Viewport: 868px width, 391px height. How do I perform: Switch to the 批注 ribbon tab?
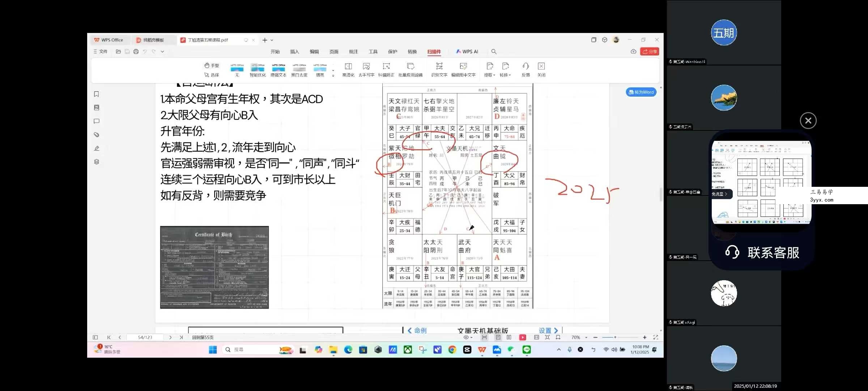click(x=353, y=52)
